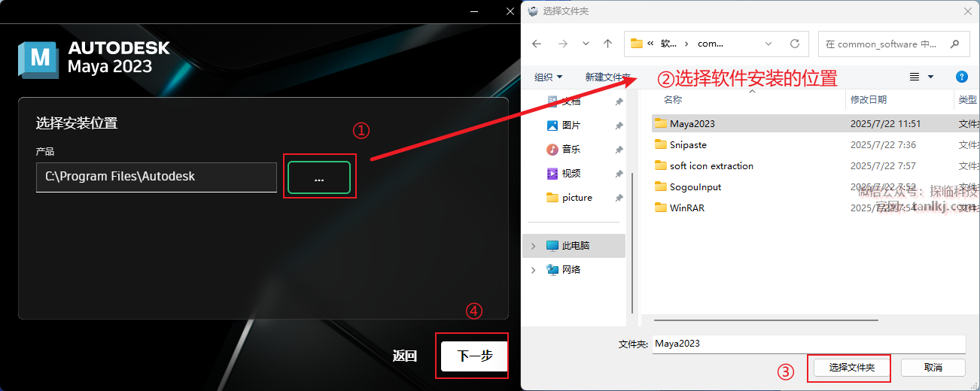Close the Maya installer window
The height and width of the screenshot is (391, 980).
(x=510, y=11)
